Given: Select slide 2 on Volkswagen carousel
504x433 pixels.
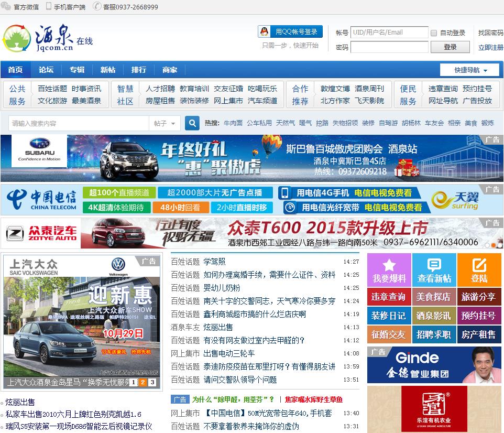Looking at the screenshot, I should (x=143, y=382).
